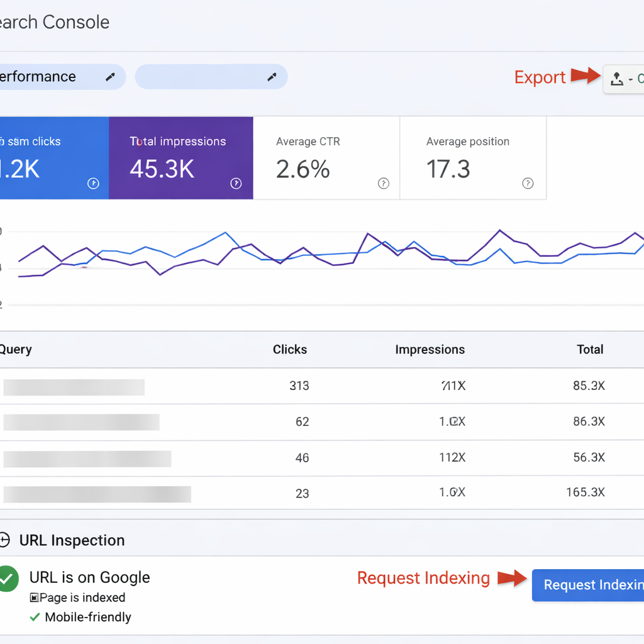Click the 165.3X total value

[586, 492]
